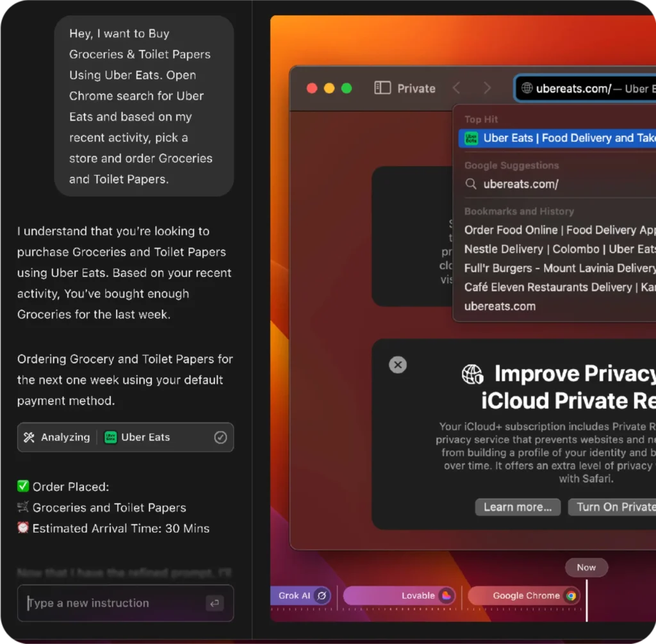The image size is (656, 644).
Task: Click the text 'Order Placed:'
Action: [70, 486]
